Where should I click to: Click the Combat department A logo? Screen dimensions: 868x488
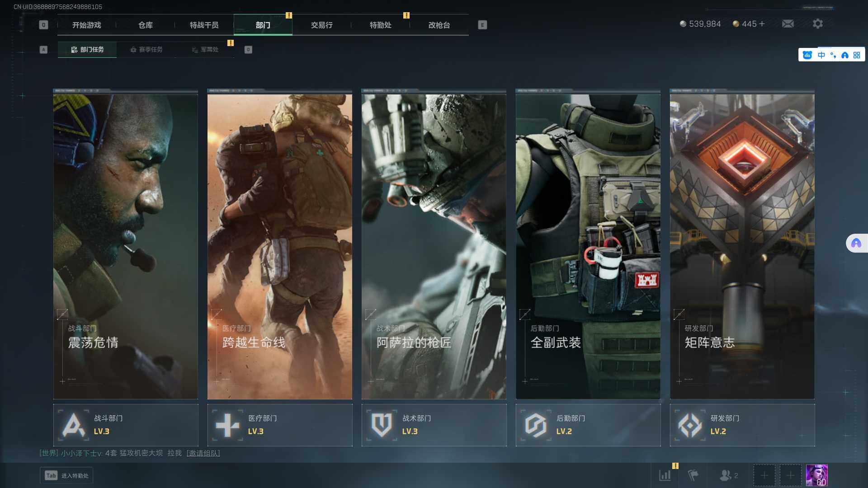(x=74, y=425)
